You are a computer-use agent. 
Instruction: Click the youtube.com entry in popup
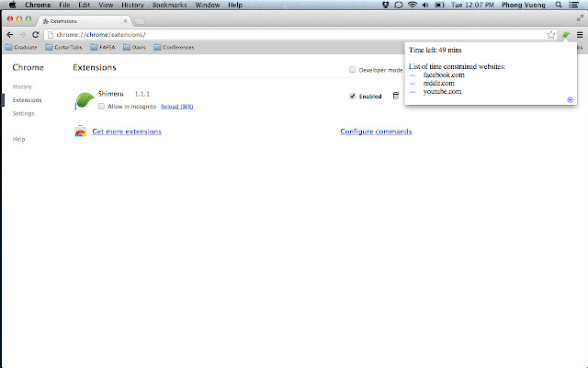(x=442, y=91)
